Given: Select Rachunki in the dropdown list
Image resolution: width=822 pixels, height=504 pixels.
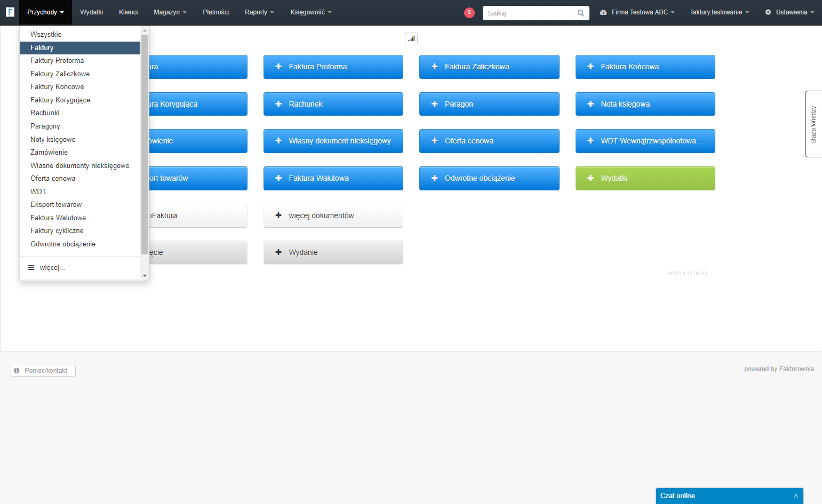Looking at the screenshot, I should click(80, 113).
